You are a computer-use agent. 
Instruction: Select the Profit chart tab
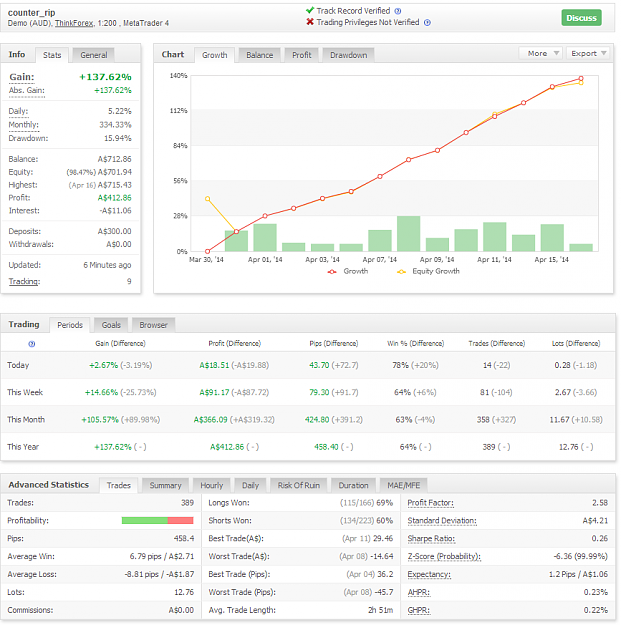click(x=302, y=55)
